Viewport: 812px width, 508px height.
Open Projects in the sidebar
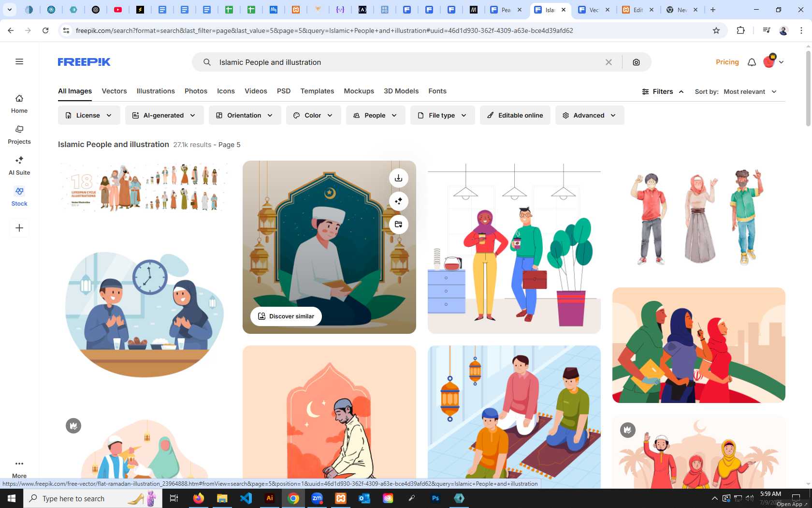19,135
